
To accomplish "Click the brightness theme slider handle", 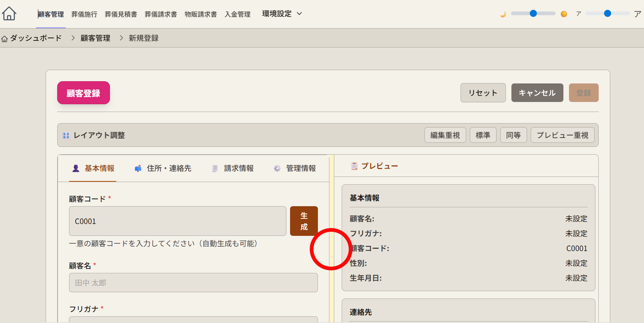I will pyautogui.click(x=533, y=13).
